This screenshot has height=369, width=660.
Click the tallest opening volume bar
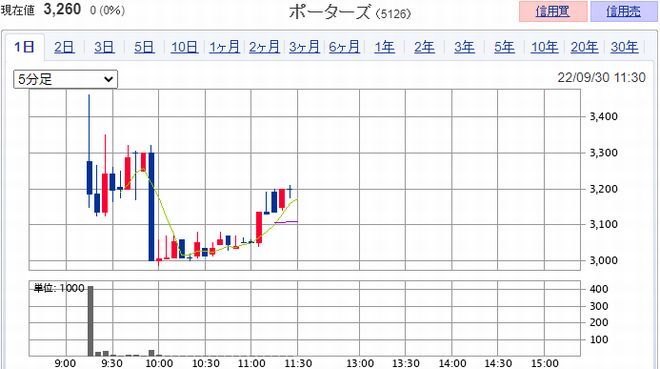(90, 321)
